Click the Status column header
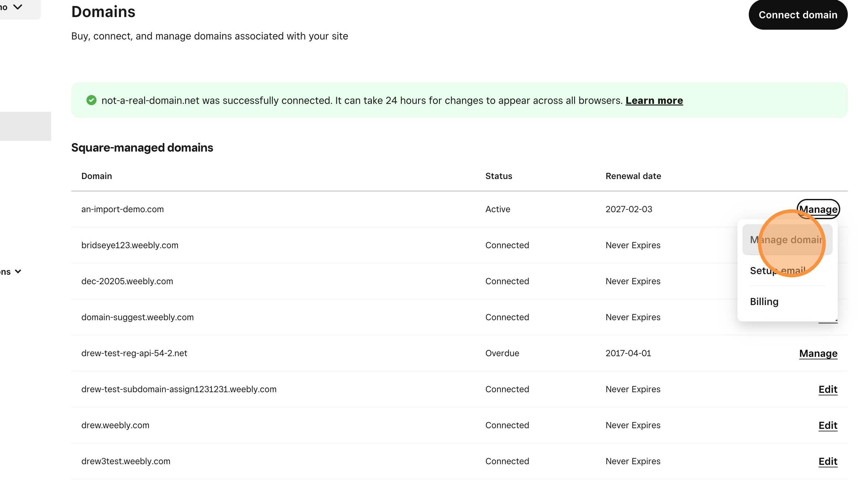The height and width of the screenshot is (486, 868). (x=498, y=176)
